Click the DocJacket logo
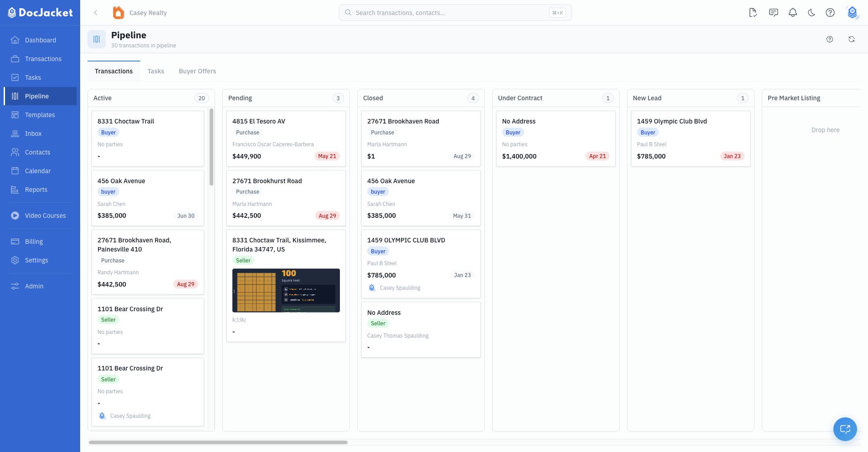The height and width of the screenshot is (452, 868). pos(40,13)
